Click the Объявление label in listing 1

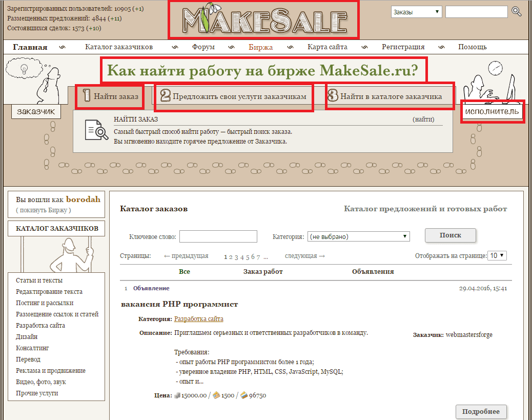151,288
